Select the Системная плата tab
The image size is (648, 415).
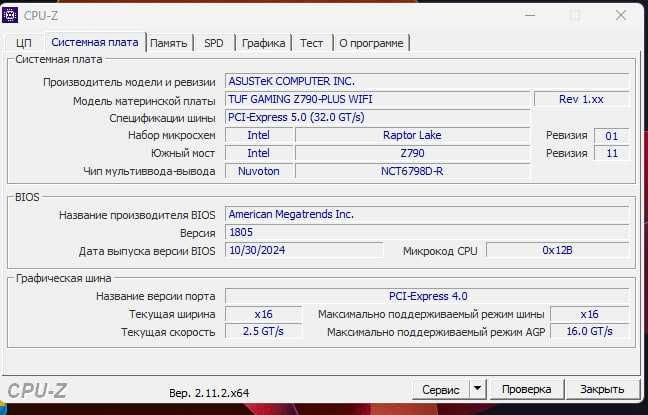pyautogui.click(x=95, y=42)
